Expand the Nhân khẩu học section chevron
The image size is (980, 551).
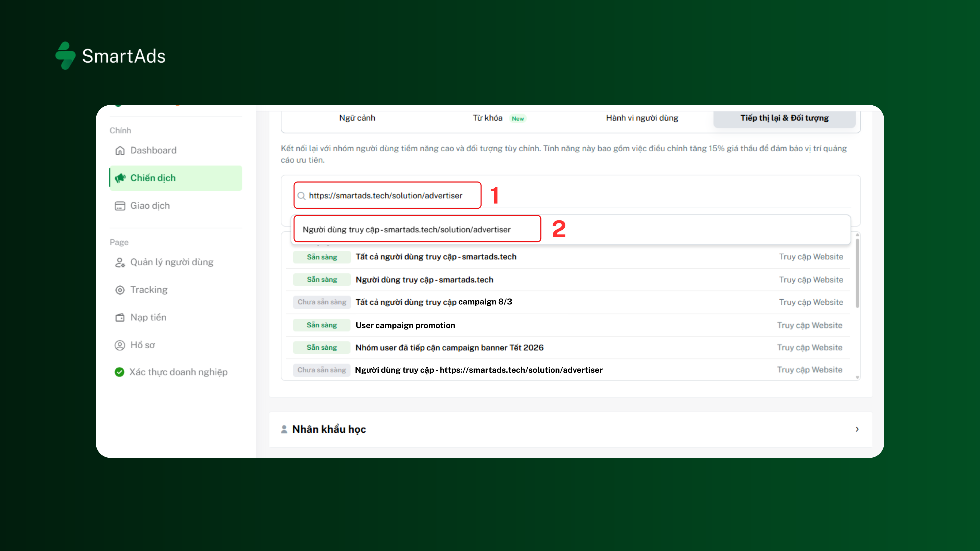click(x=857, y=429)
